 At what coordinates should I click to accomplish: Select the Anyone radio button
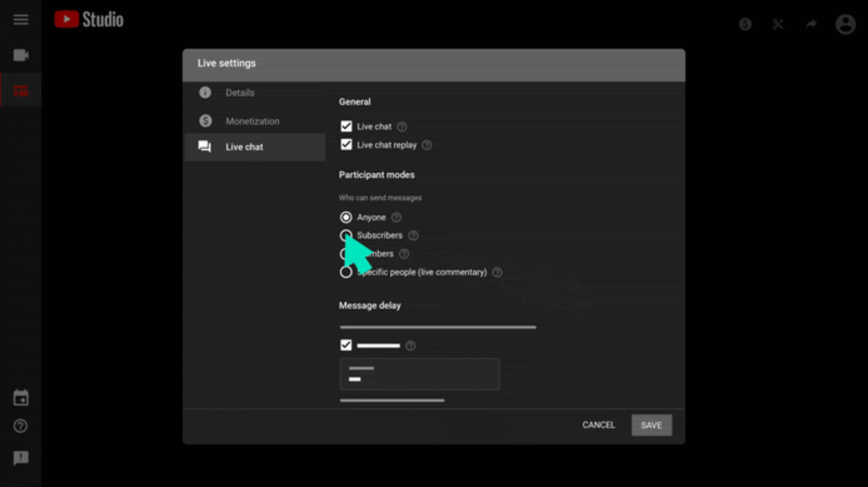pyautogui.click(x=346, y=217)
